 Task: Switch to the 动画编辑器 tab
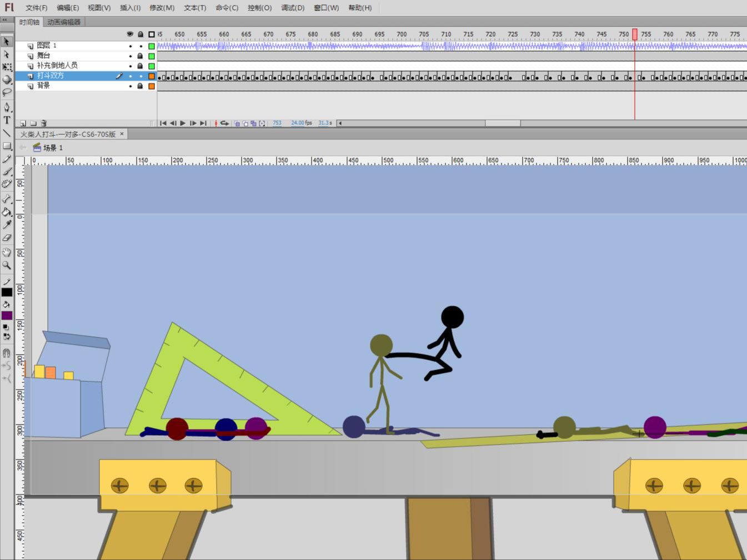coord(64,22)
